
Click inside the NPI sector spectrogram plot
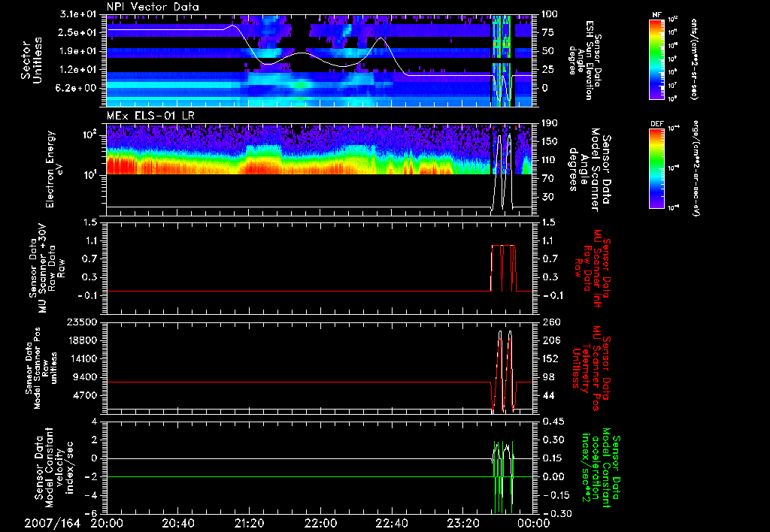[320, 60]
